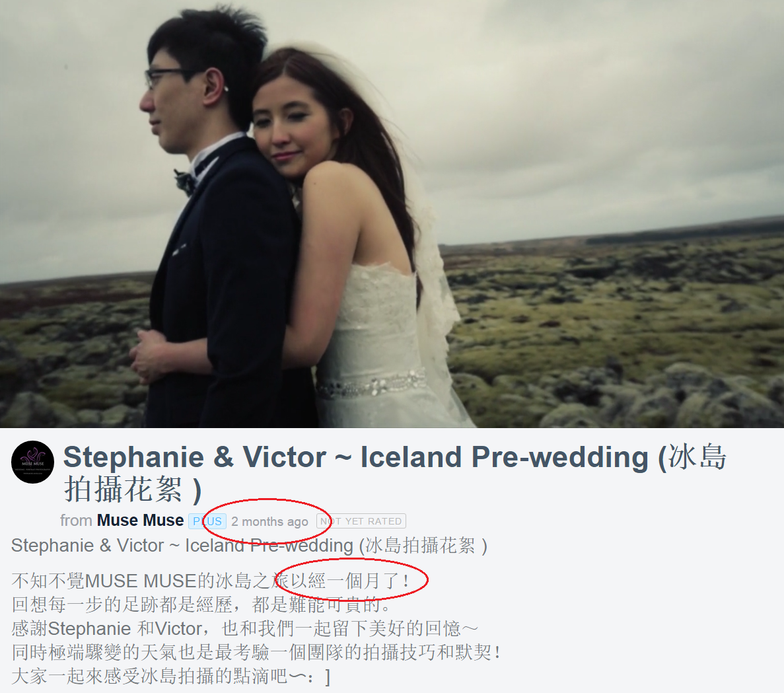This screenshot has height=693, width=784.
Task: Click the word 'from' before Muse Muse
Action: point(76,521)
